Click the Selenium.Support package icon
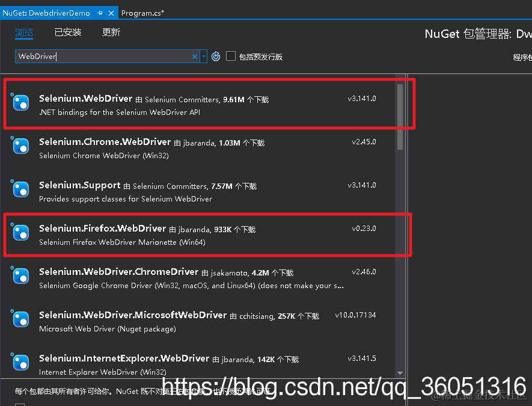 point(20,189)
